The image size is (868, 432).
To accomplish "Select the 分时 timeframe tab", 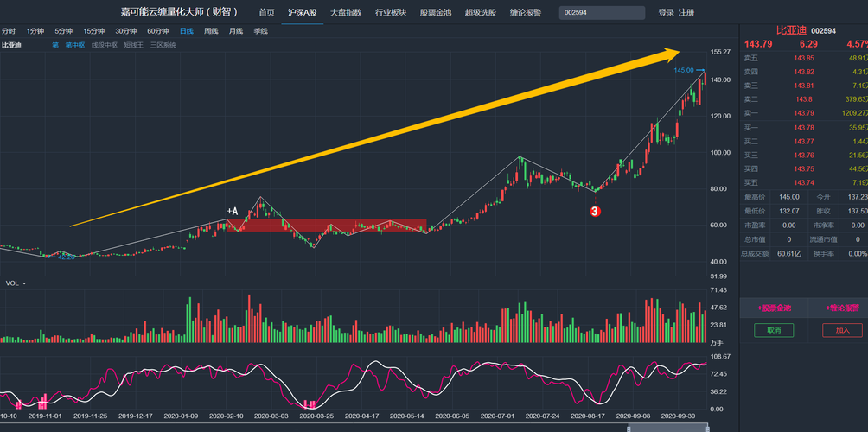I will point(9,30).
